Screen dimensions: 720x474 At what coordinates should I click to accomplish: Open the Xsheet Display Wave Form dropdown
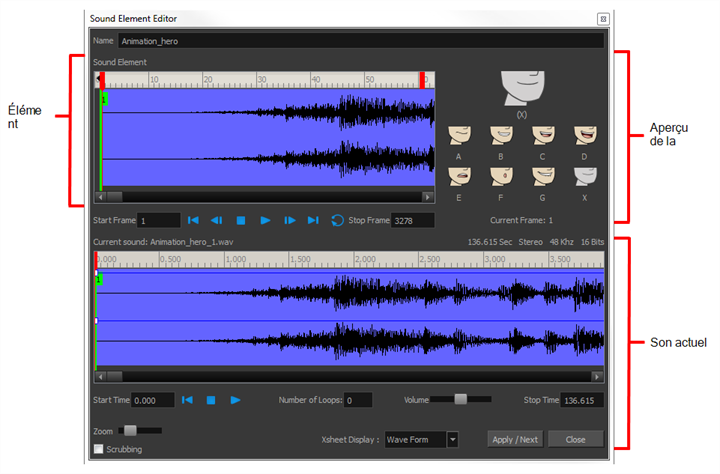(x=453, y=440)
